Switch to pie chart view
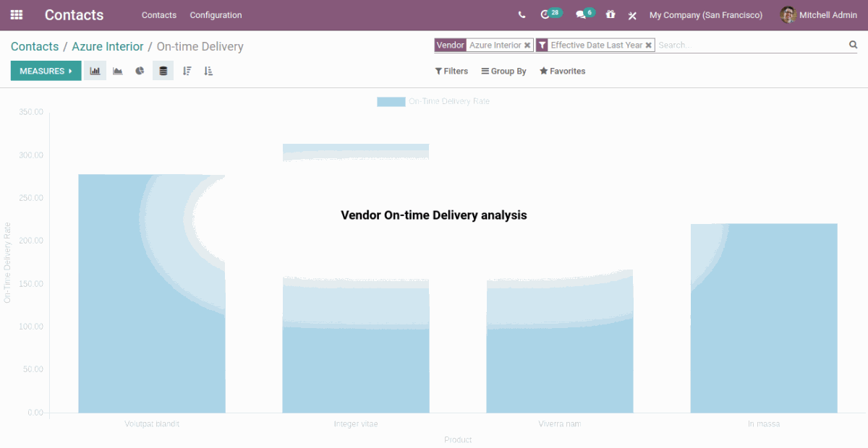The width and height of the screenshot is (868, 448). [140, 71]
